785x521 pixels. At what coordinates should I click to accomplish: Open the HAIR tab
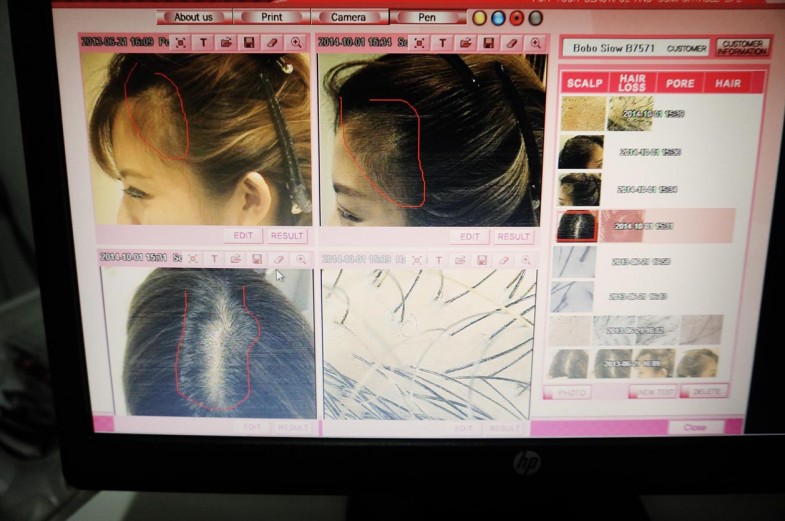[x=727, y=83]
